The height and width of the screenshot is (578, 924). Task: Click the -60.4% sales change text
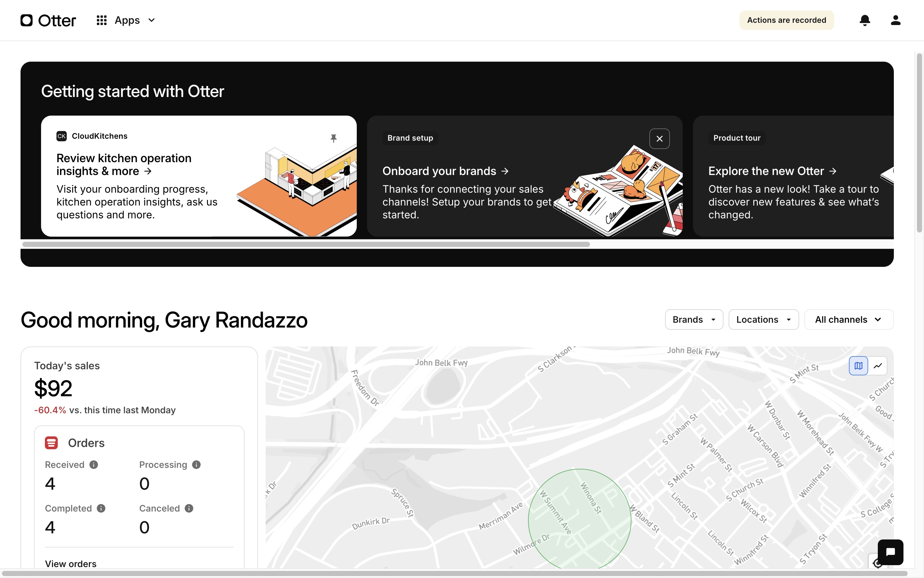pos(50,410)
